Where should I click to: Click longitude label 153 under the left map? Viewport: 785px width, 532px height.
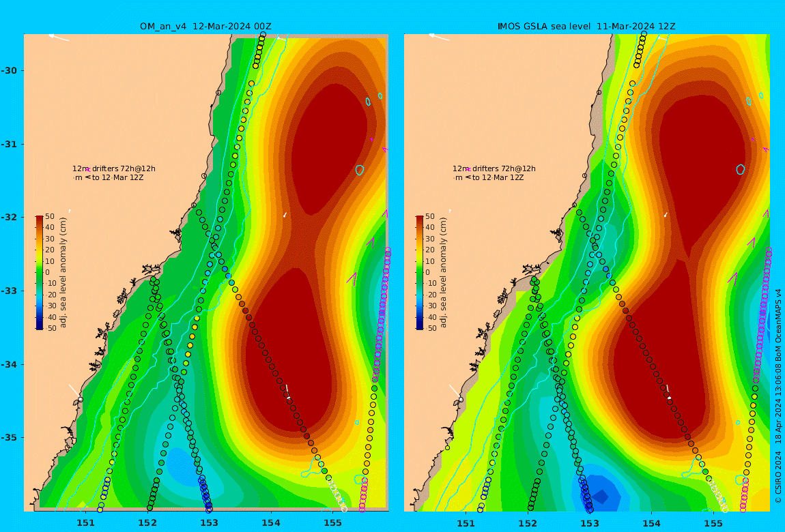210,523
